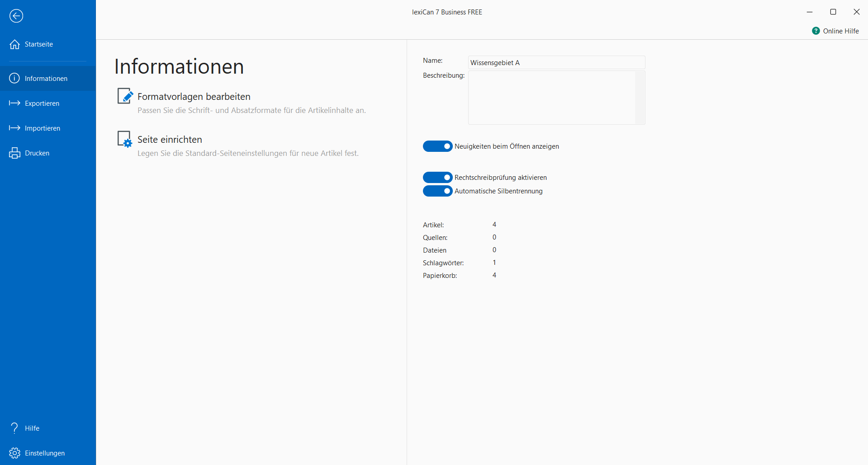
Task: Click the Formatvorlagen bearbeiten pencil icon
Action: [125, 96]
